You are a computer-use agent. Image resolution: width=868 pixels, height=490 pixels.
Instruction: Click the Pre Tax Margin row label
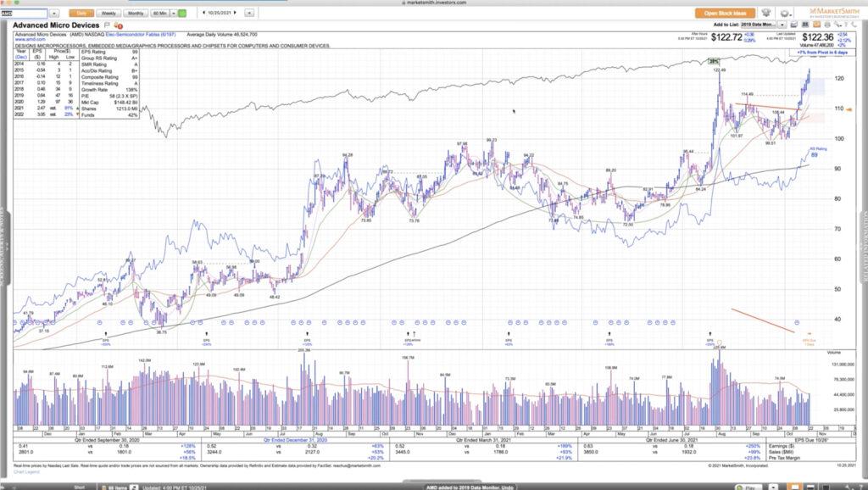pos(782,459)
